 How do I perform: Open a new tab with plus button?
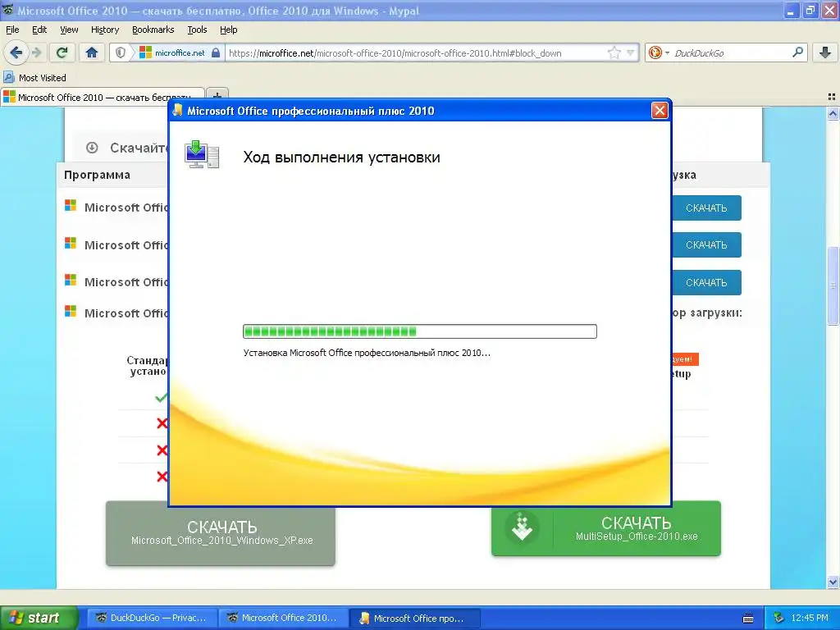pos(217,97)
